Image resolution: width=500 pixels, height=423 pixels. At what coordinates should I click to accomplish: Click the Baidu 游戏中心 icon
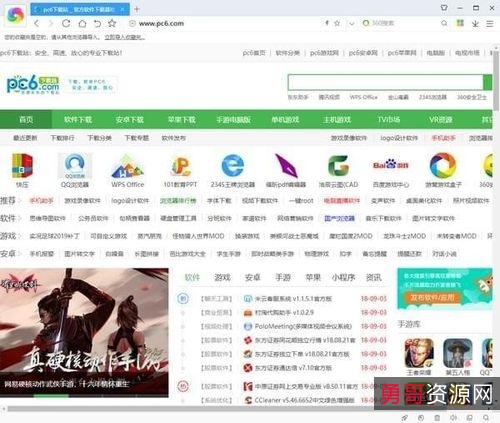coord(391,165)
